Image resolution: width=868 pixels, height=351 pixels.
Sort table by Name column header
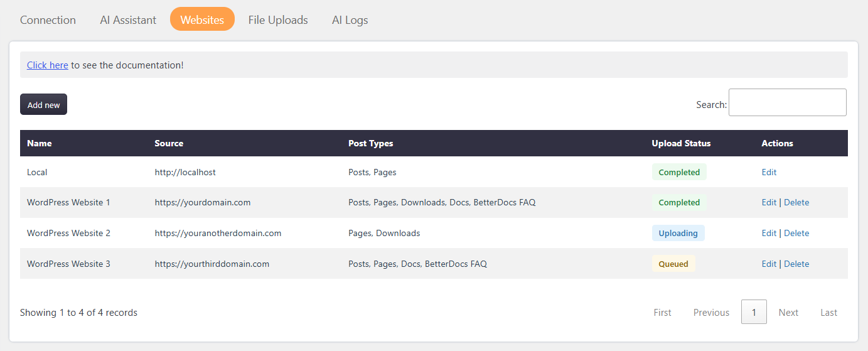(40, 143)
